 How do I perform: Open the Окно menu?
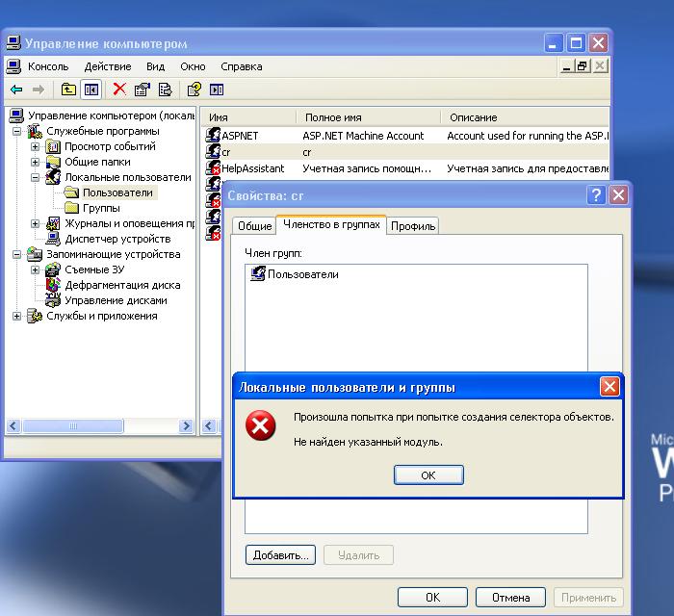[x=193, y=66]
